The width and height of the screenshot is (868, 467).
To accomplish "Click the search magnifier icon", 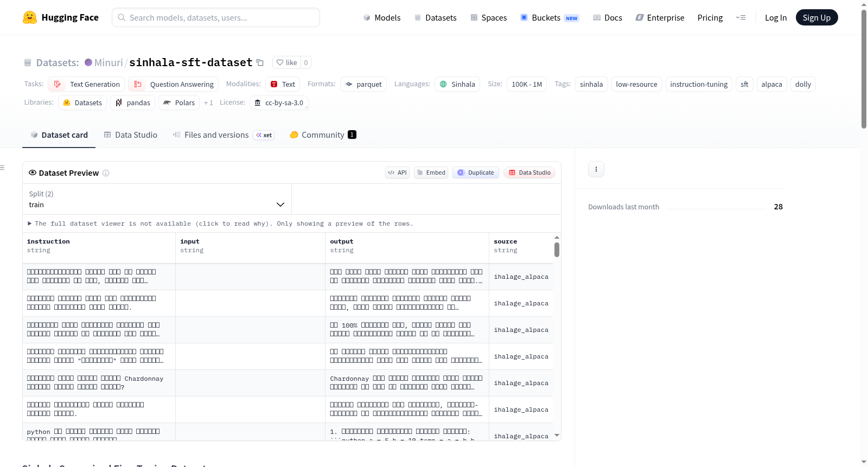I will 122,17.
